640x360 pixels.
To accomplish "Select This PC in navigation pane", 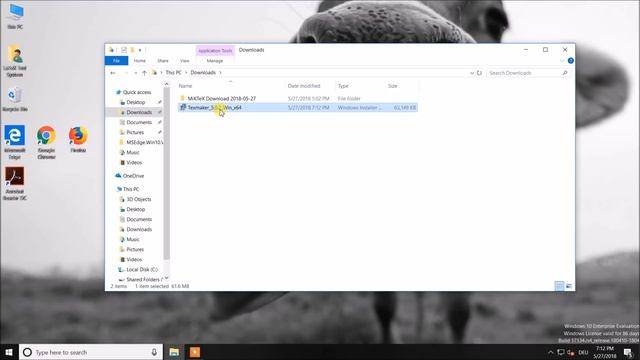I will 131,189.
